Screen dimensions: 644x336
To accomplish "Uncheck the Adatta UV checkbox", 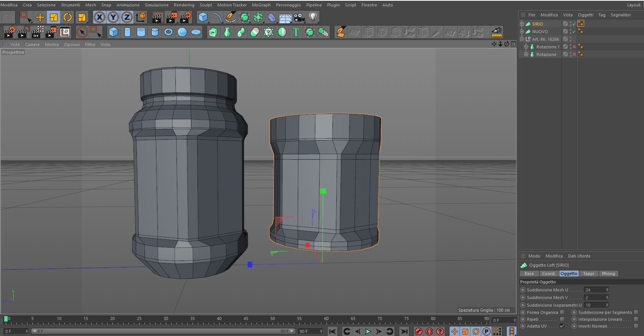I will [x=562, y=326].
